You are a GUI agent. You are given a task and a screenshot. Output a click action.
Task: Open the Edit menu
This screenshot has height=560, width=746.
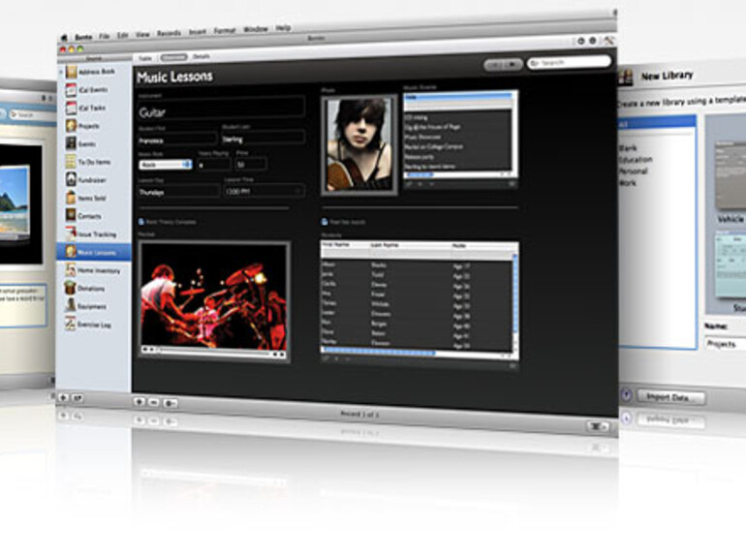123,35
